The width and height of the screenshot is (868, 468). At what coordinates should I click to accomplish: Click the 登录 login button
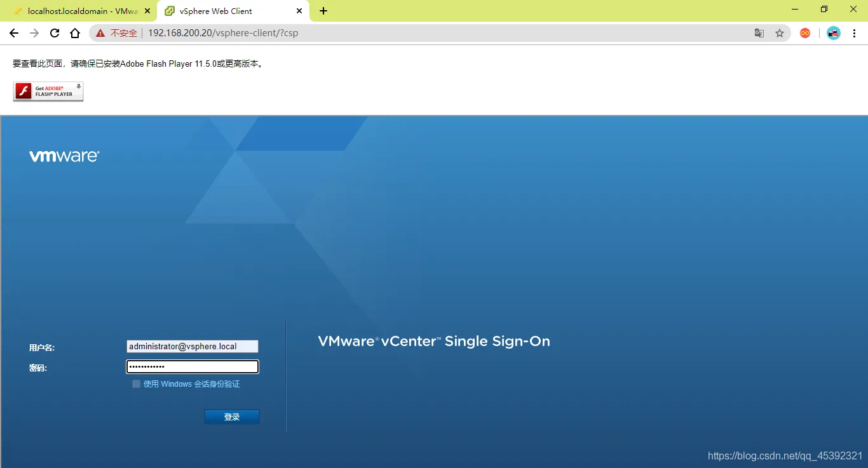click(232, 417)
